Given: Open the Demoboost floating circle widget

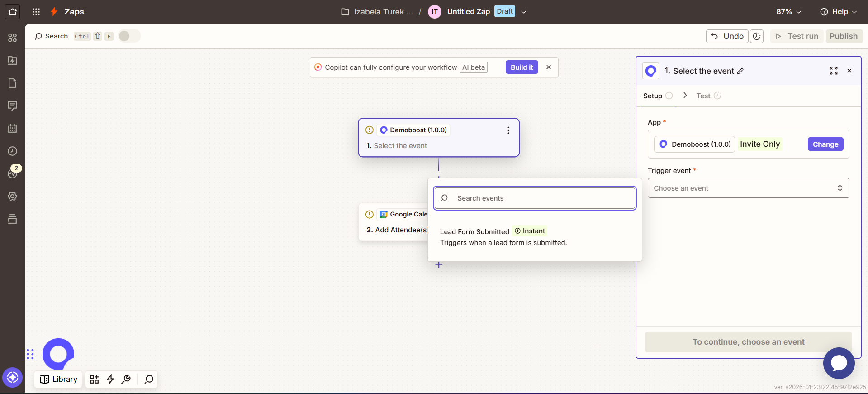Looking at the screenshot, I should click(58, 354).
